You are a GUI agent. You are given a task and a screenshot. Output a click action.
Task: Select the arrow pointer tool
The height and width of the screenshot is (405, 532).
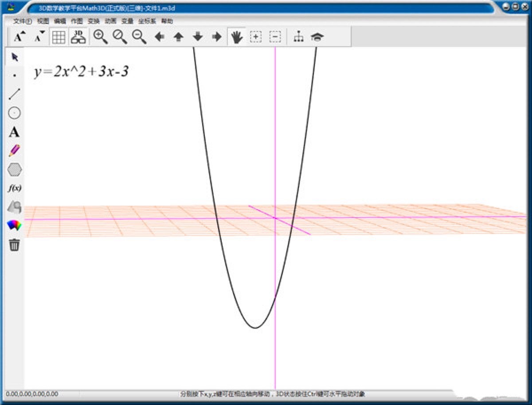pos(15,57)
